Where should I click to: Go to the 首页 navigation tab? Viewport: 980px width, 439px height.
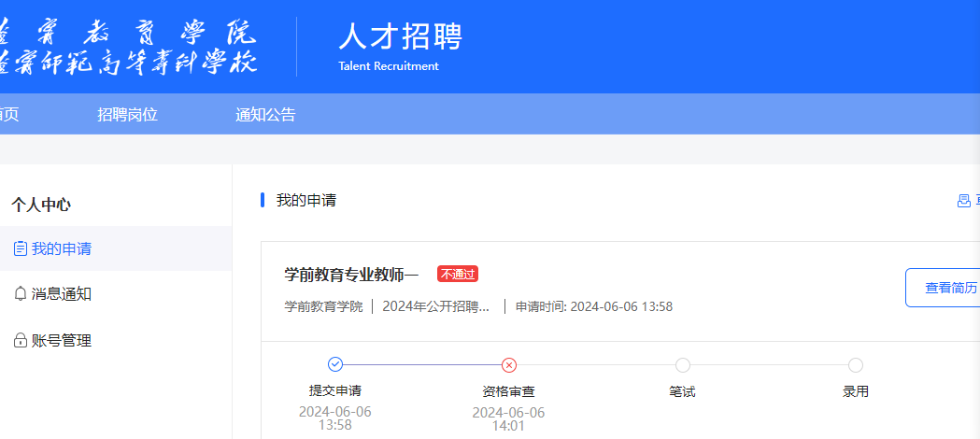tap(8, 115)
